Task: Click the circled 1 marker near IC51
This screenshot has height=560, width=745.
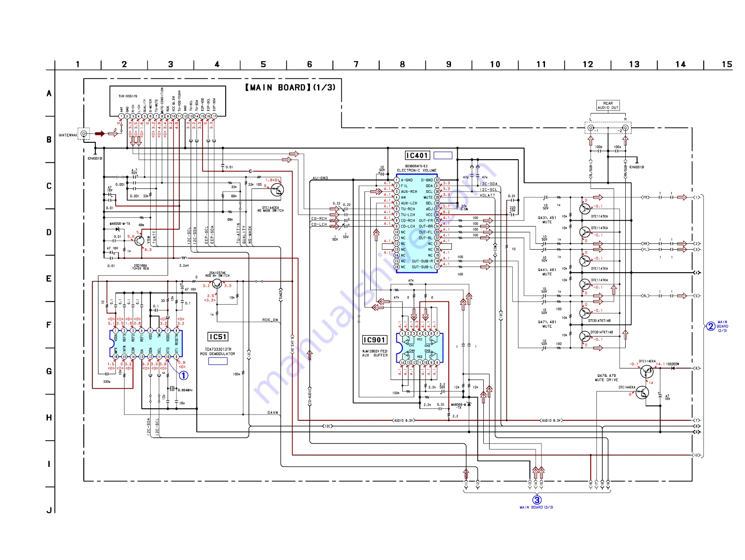Action: tap(183, 376)
